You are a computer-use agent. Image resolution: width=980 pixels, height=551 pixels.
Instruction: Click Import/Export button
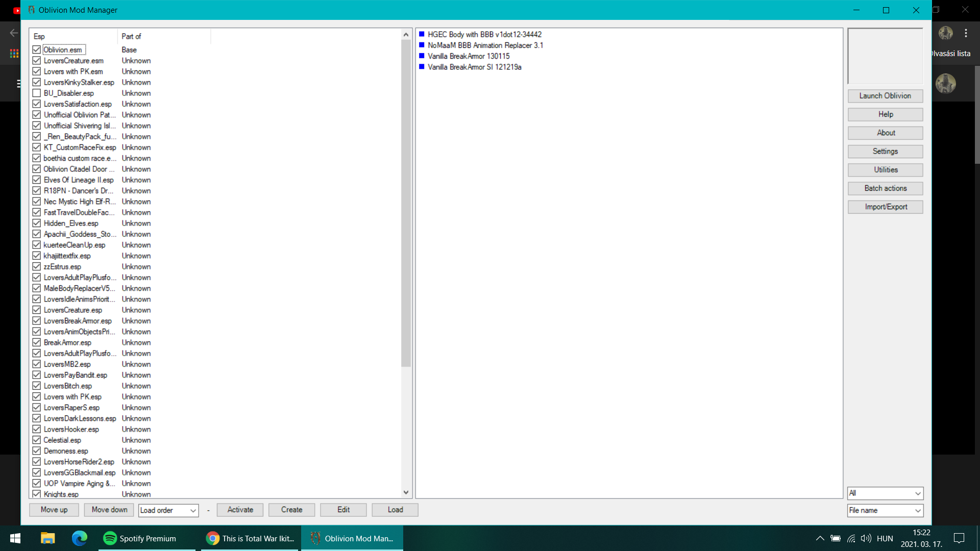pos(885,207)
